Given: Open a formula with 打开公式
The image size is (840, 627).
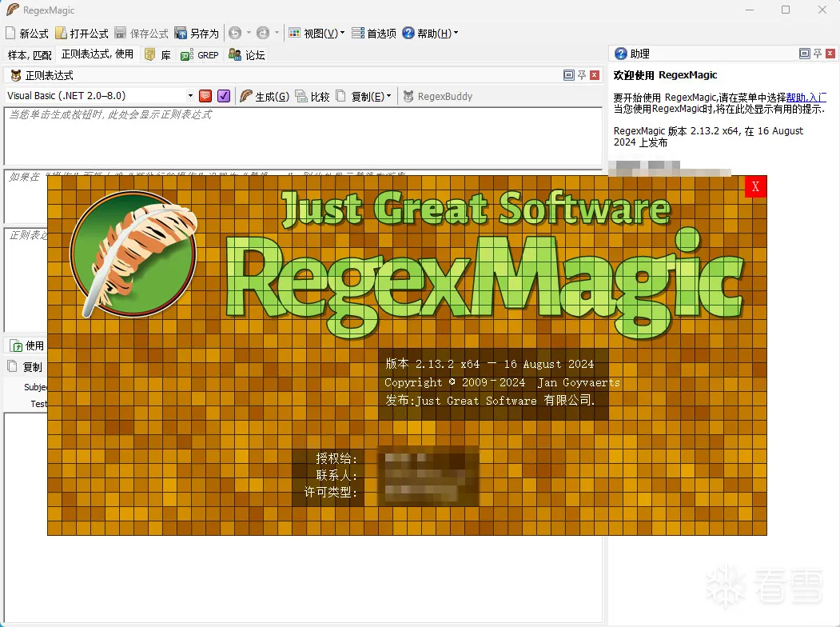Looking at the screenshot, I should click(x=82, y=34).
